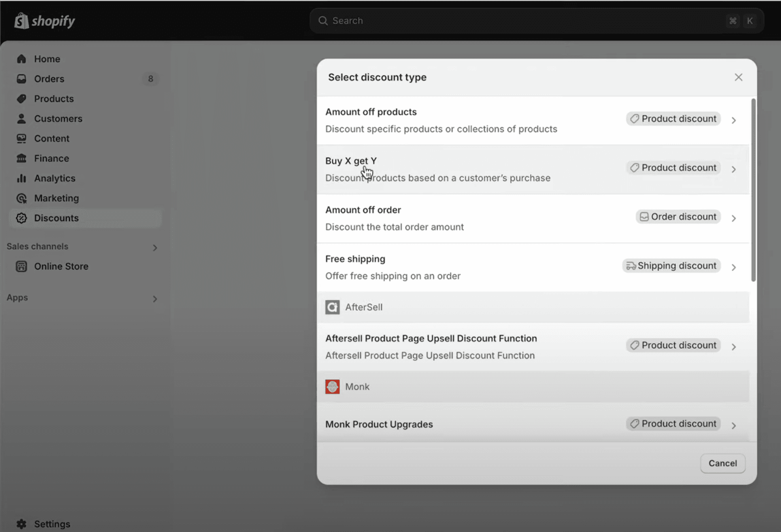
Task: Open Buy X get Y via its chevron
Action: 734,169
